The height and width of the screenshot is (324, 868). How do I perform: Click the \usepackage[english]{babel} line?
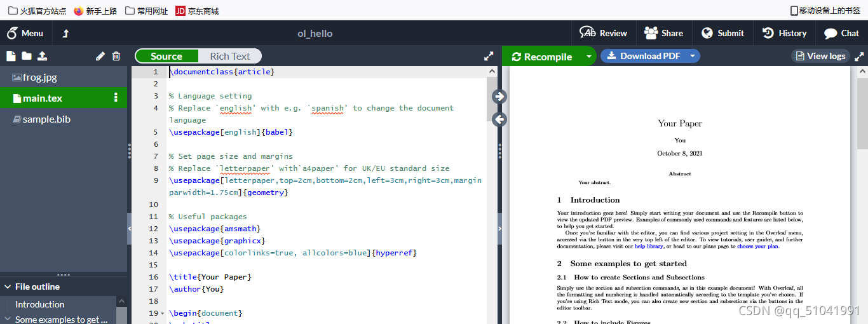pos(231,132)
